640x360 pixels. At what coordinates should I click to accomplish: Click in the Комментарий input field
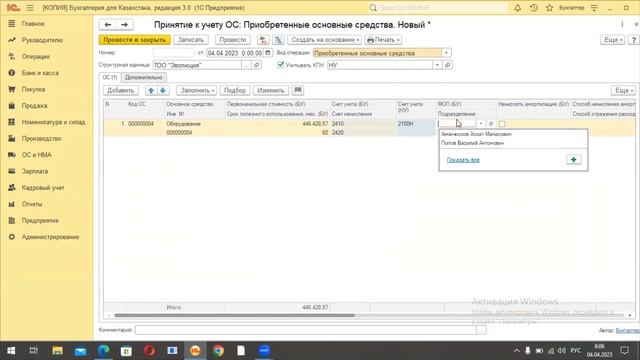[306, 330]
